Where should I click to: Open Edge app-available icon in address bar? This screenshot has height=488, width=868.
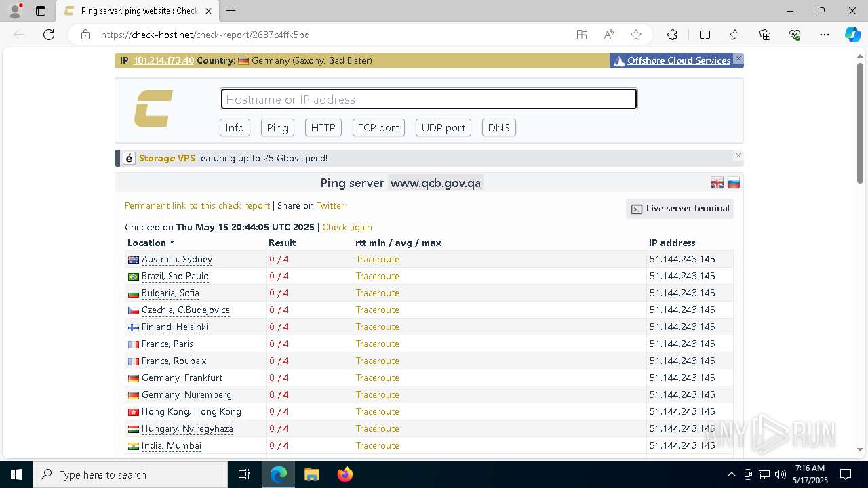(x=582, y=35)
